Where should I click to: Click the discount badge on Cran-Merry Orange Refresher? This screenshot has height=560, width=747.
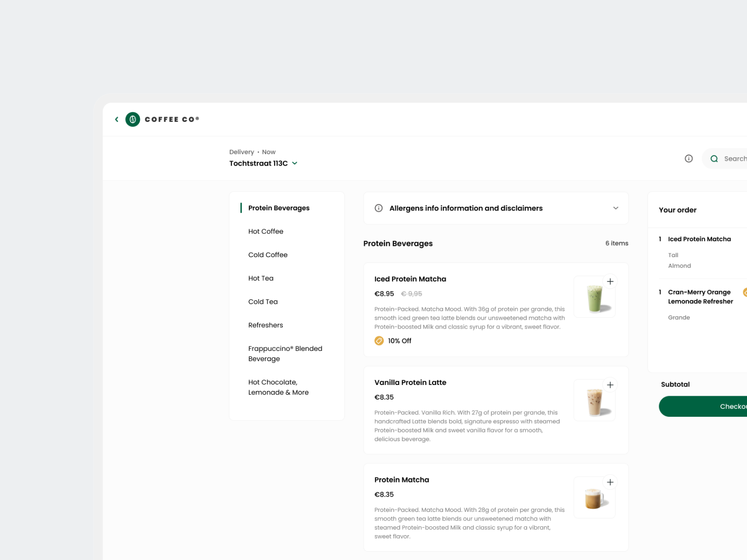click(745, 292)
